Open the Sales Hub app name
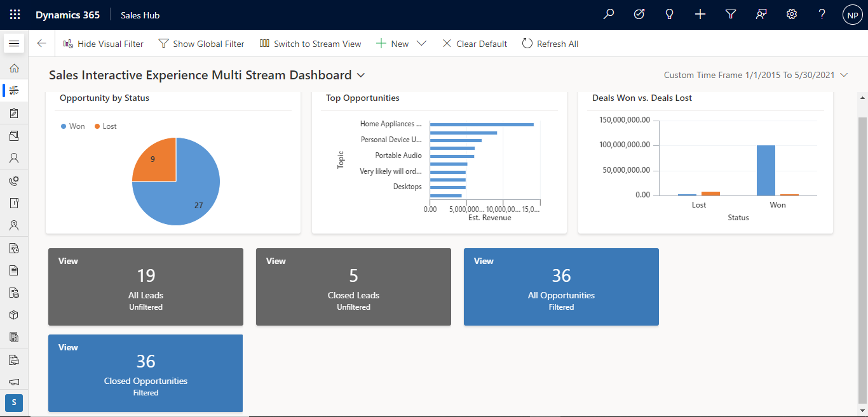Screen dimensions: 868x417 pos(140,15)
